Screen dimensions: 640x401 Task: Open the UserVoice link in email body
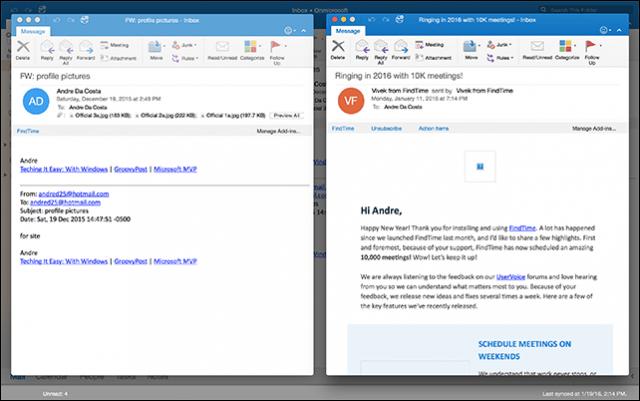pos(511,277)
